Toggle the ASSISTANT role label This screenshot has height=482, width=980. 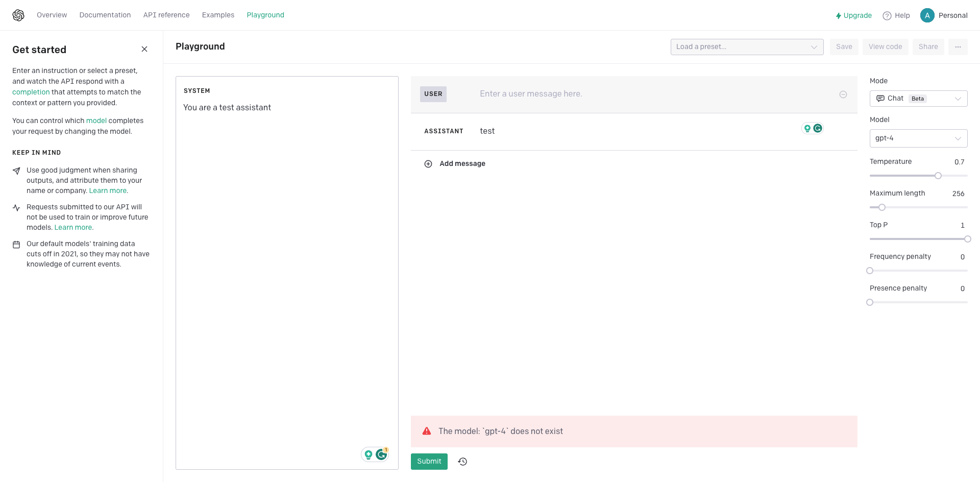tap(444, 131)
